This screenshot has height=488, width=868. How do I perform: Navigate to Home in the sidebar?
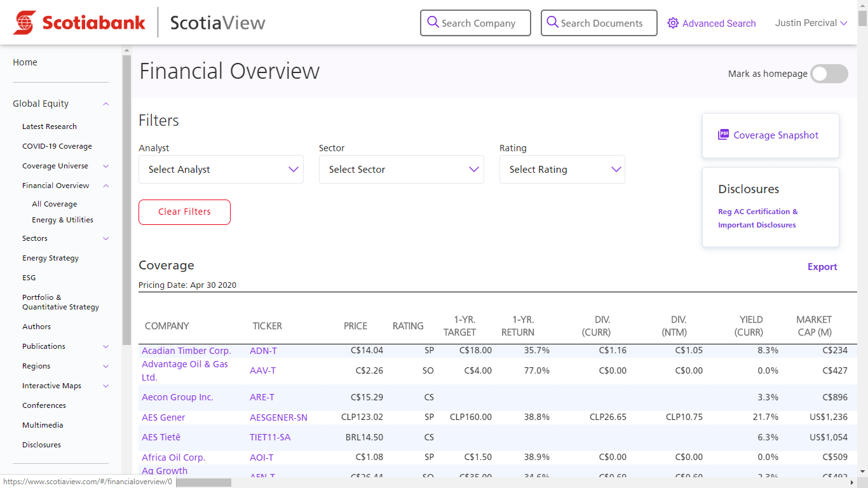tap(25, 62)
